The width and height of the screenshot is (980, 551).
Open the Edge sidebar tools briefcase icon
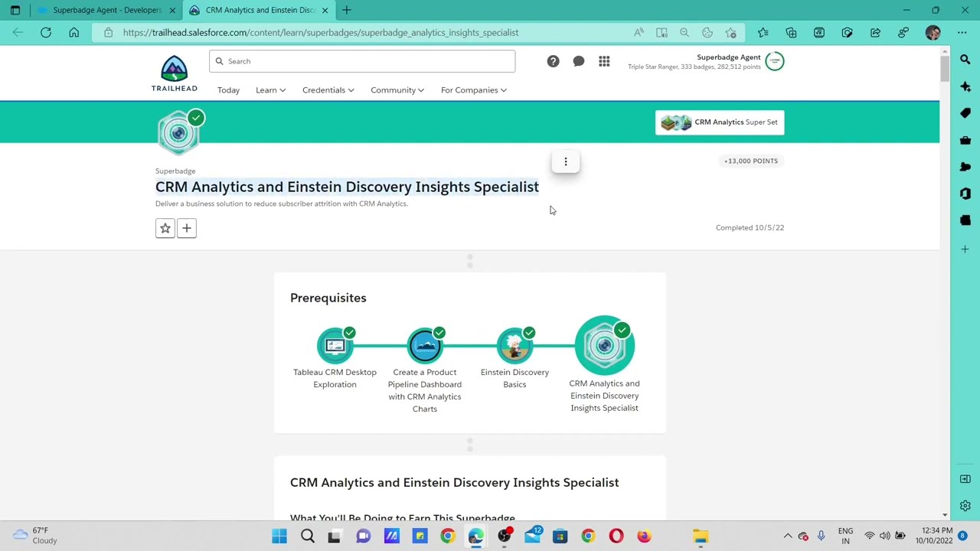965,140
